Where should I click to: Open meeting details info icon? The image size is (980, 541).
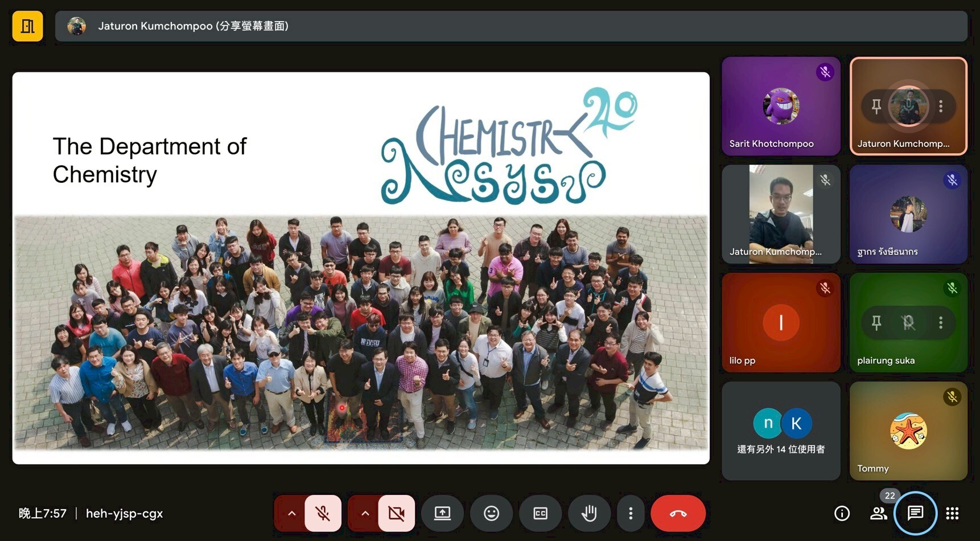842,513
